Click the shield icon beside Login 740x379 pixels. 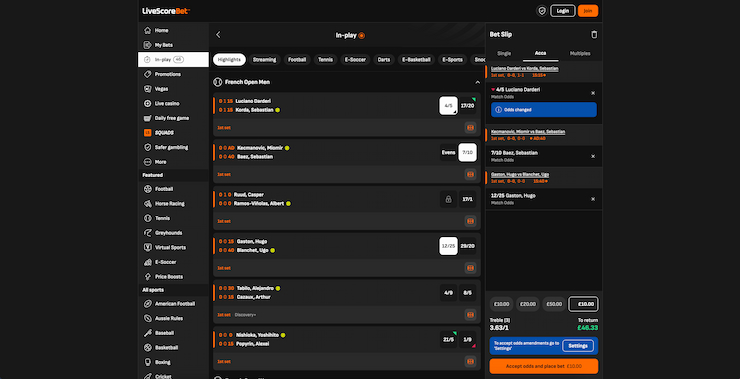pos(542,11)
